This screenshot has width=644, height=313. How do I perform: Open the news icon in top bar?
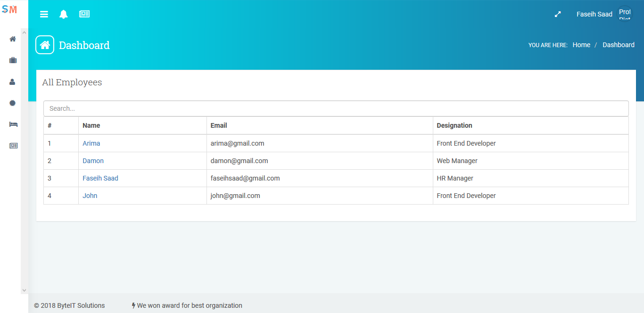[x=84, y=14]
